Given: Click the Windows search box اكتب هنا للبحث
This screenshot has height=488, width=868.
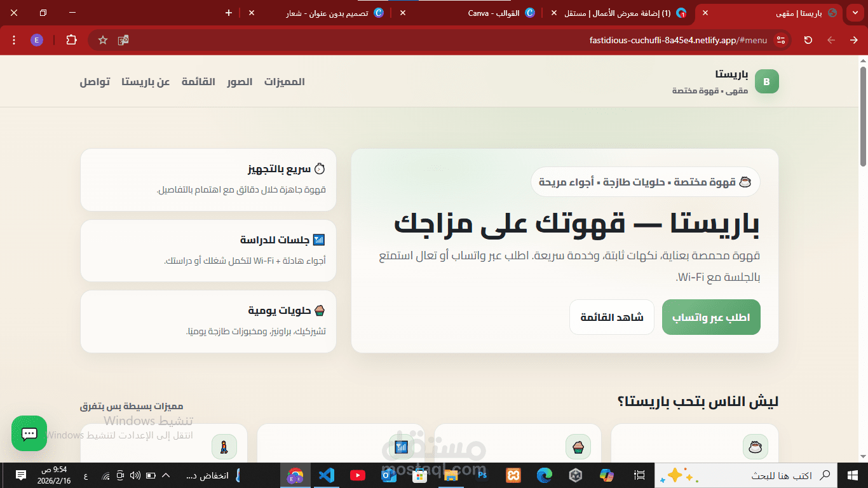Looking at the screenshot, I should coord(745,475).
